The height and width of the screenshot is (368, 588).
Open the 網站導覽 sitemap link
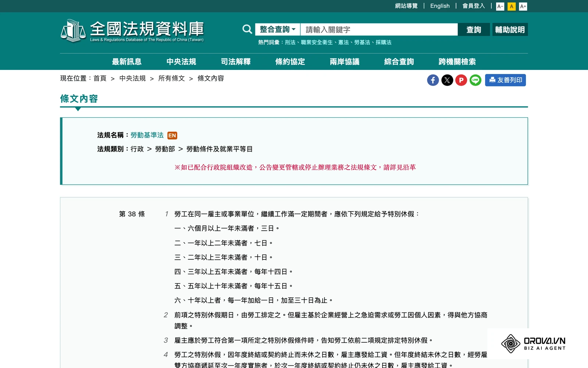click(x=406, y=6)
